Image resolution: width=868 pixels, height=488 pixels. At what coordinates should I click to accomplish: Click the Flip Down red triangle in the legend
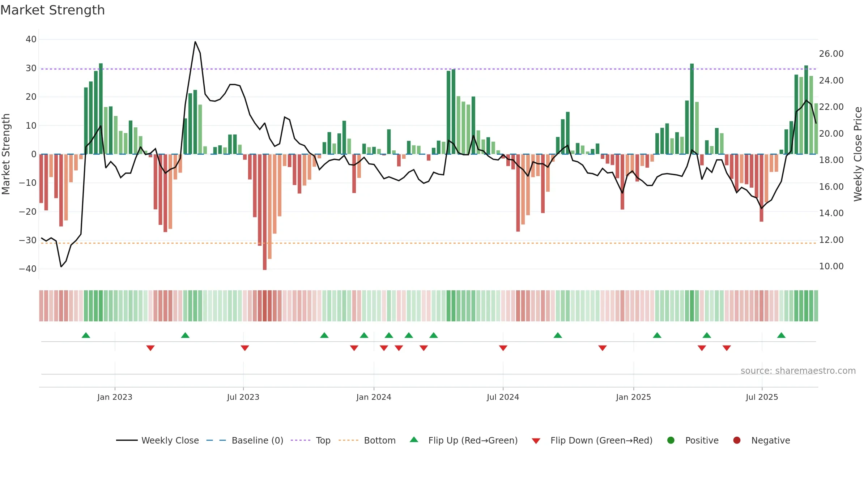536,441
